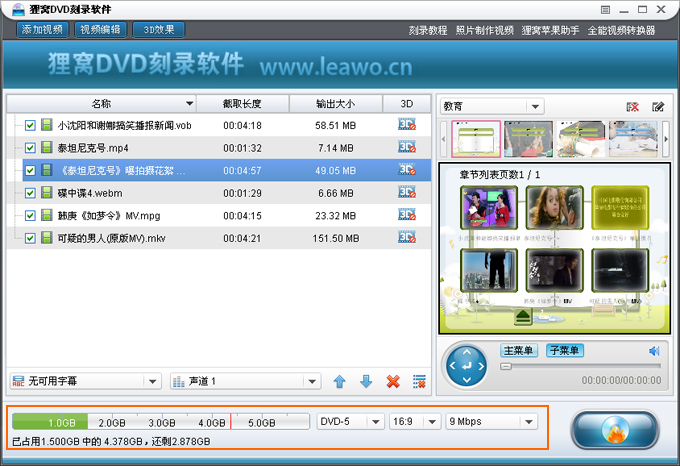
Task: Click 3D icon for 《泰坦尼克号》曝拍摄花絮 row
Action: click(x=407, y=169)
